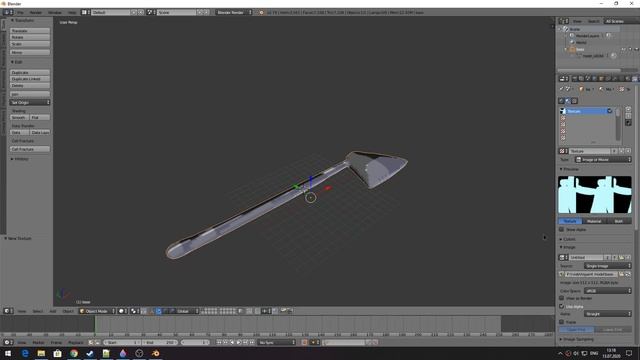Jump to timeline start frame
This screenshot has height=360, width=640.
(x=219, y=342)
